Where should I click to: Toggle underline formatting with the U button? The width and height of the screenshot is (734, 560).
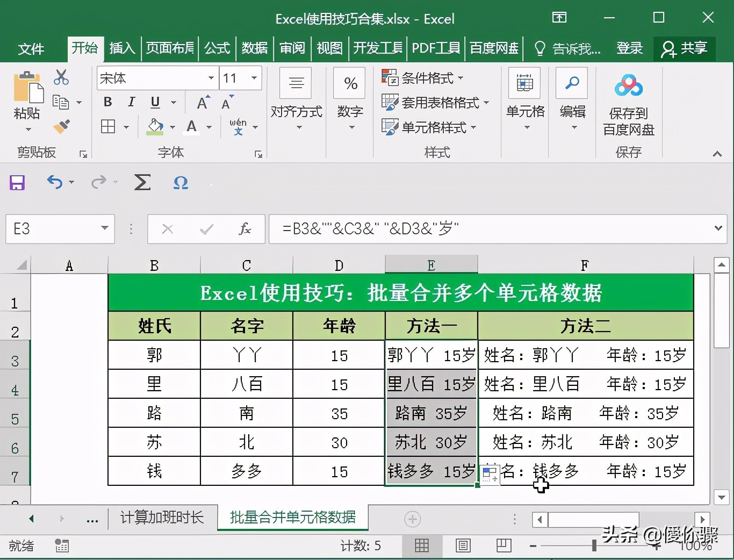pyautogui.click(x=154, y=102)
